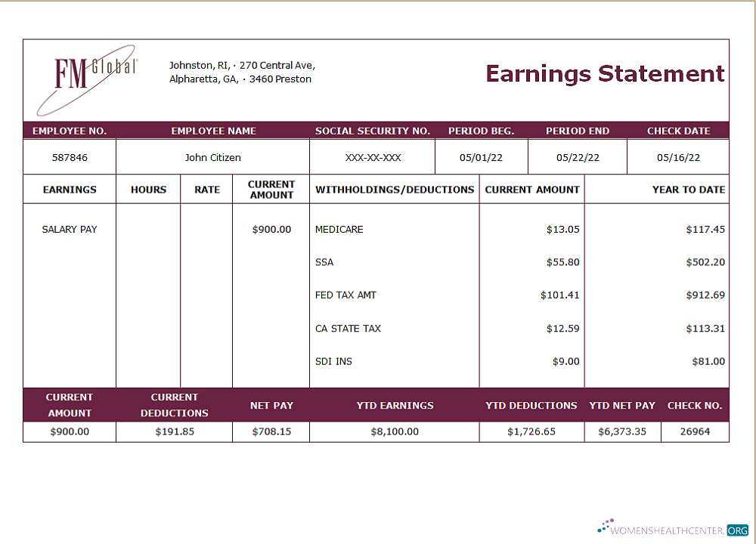Screen dimensions: 756x544
Task: Click the CHECK DATE header cell
Action: 678,130
